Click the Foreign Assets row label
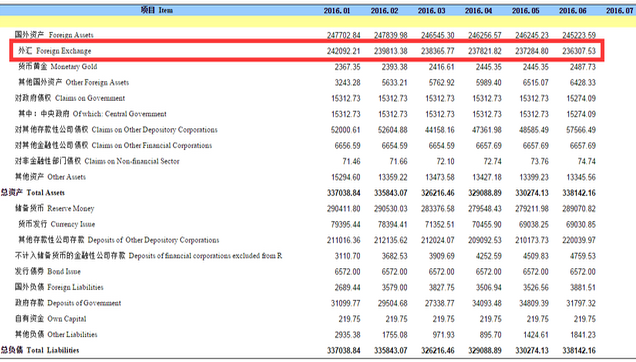Image resolution: width=636 pixels, height=362 pixels. point(54,35)
